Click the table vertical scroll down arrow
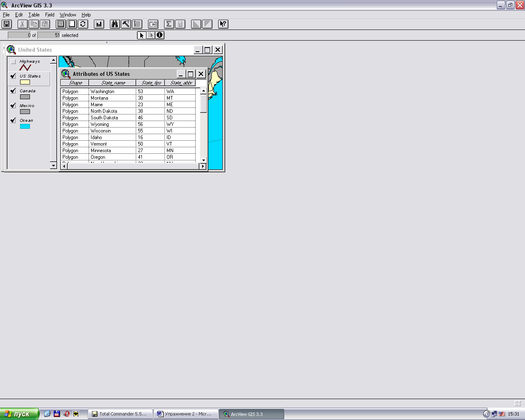Screen dimensions: 525x420 tap(203, 160)
